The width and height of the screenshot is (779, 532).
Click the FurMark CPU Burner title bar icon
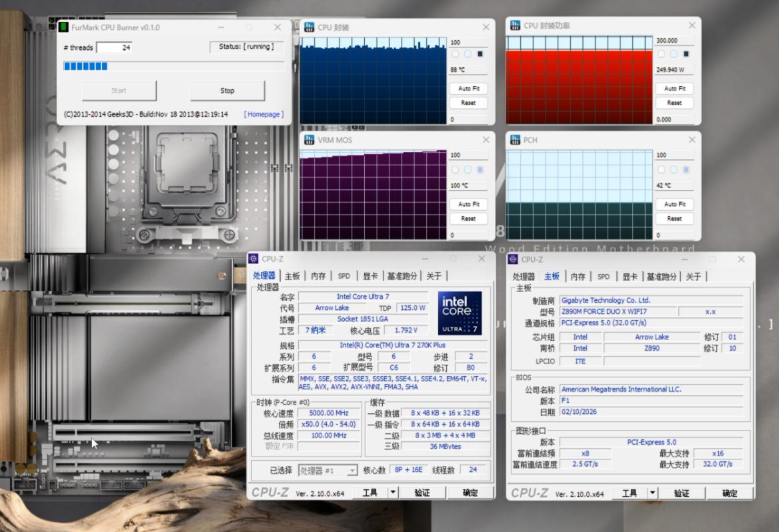64,27
